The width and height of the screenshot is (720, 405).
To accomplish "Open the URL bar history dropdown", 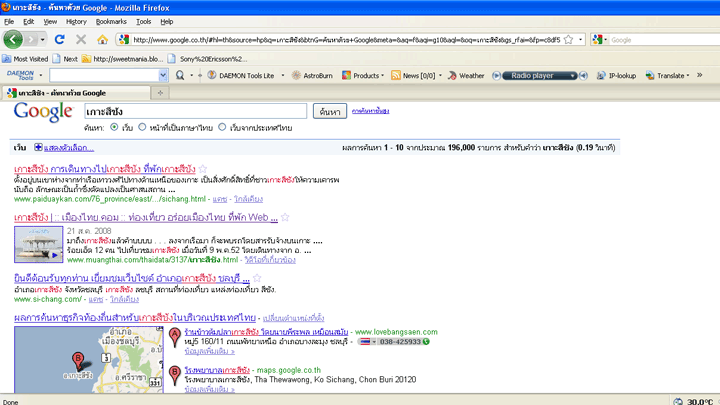I will click(x=580, y=40).
